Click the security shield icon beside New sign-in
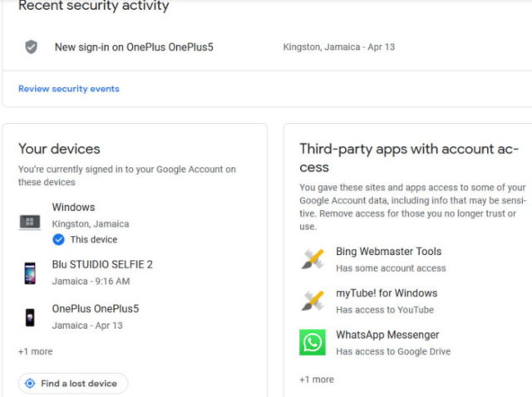532x397 pixels. point(31,47)
